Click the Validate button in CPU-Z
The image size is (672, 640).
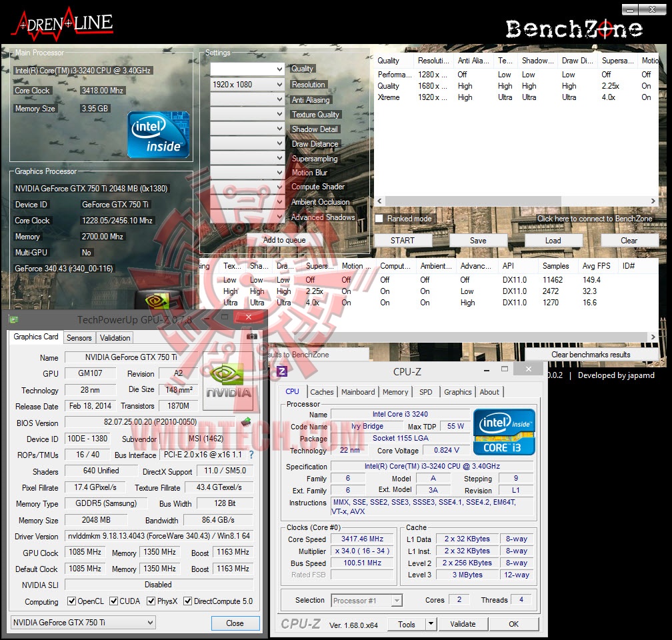[463, 624]
